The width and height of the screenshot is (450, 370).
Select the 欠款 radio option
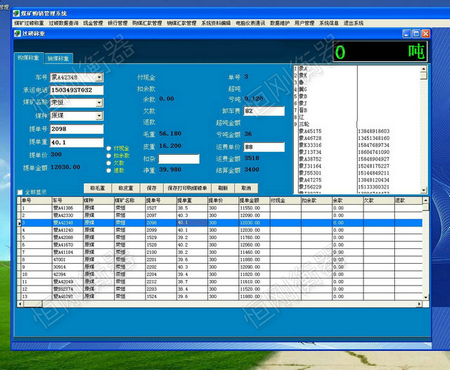pos(109,163)
